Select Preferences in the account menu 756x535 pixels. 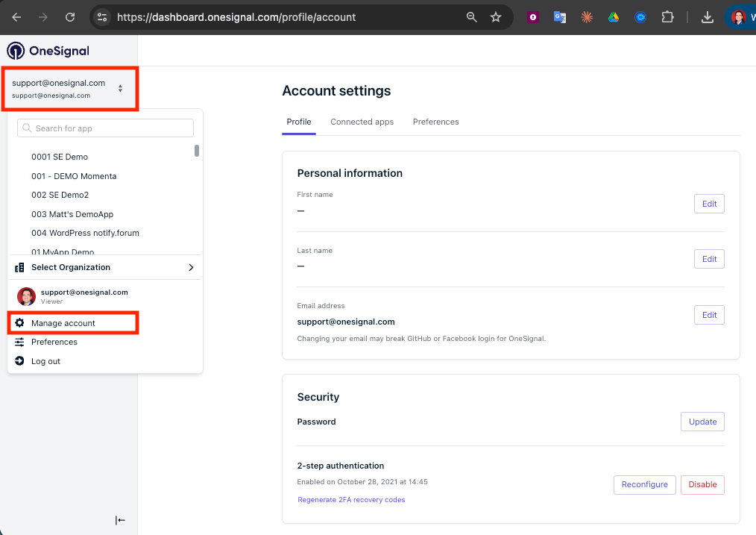pyautogui.click(x=54, y=342)
